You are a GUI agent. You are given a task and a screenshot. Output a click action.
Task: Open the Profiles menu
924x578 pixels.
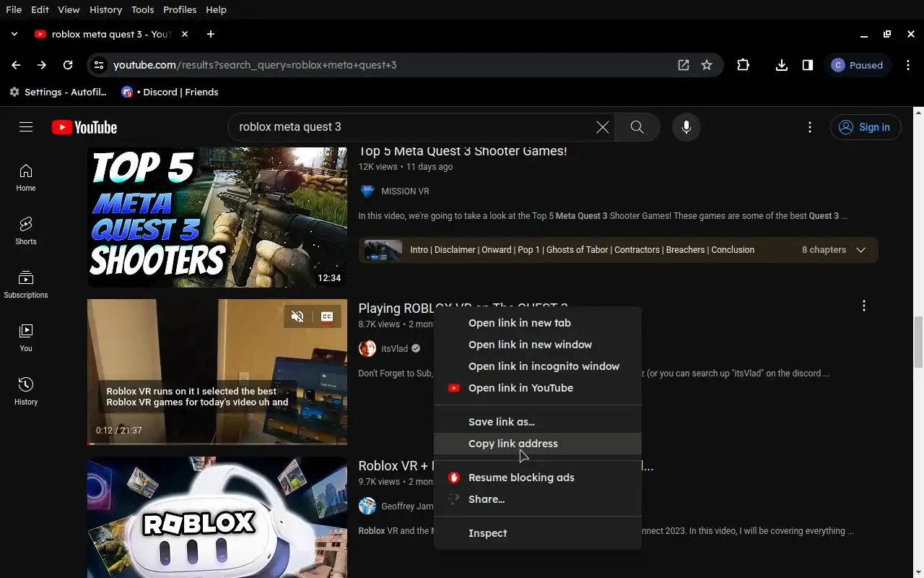click(x=180, y=9)
